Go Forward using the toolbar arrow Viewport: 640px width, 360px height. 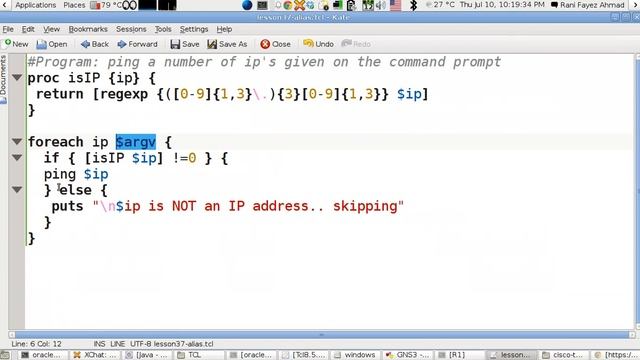tap(137, 44)
